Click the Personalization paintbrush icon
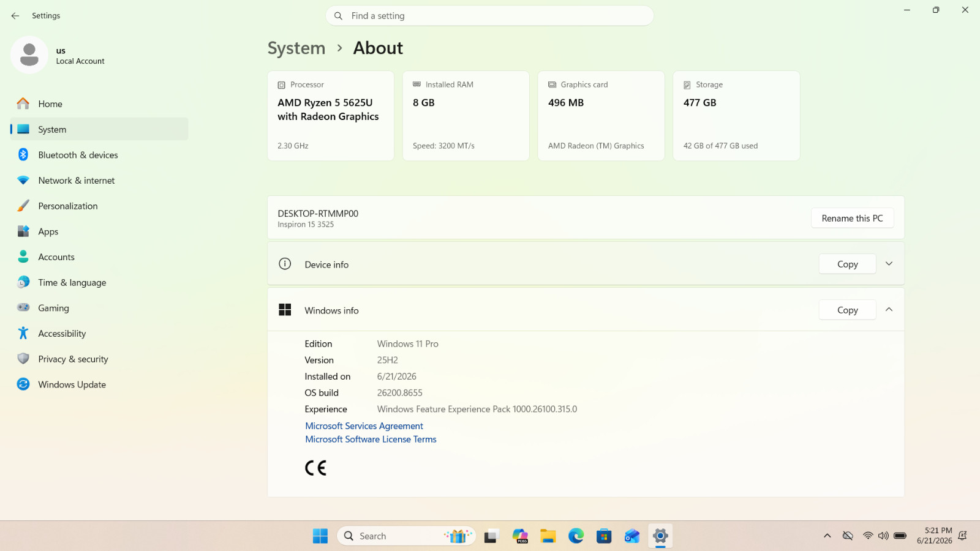 23,206
